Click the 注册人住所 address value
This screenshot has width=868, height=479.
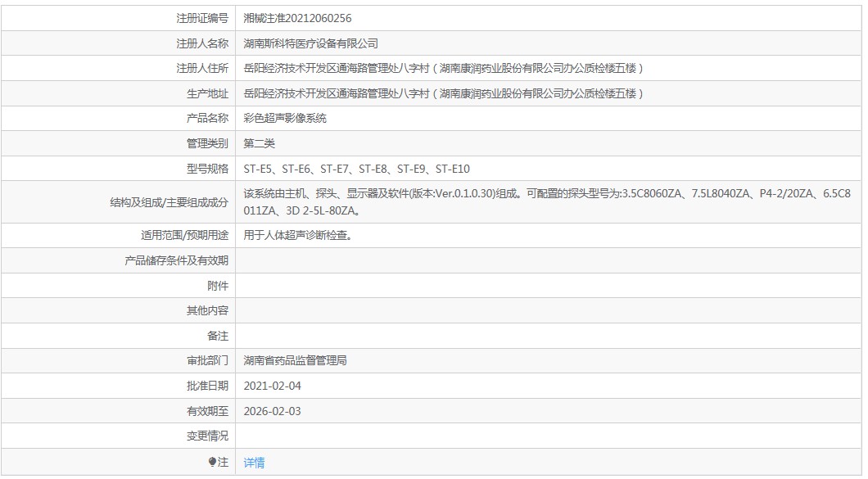[x=443, y=68]
